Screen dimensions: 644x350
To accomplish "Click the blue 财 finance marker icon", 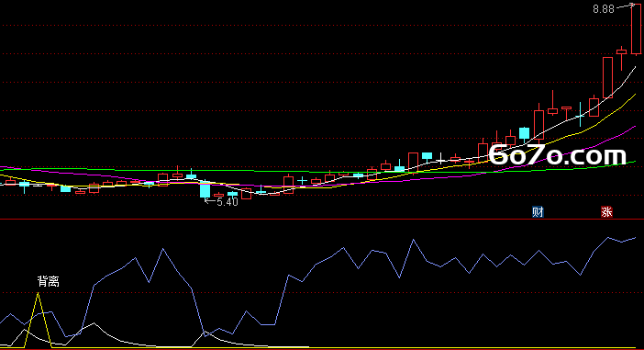I will [538, 212].
